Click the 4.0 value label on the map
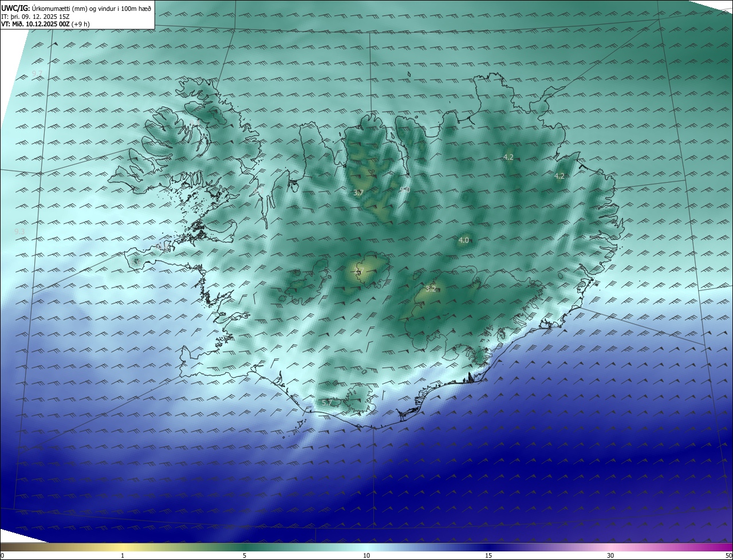The height and width of the screenshot is (560, 733). point(464,240)
